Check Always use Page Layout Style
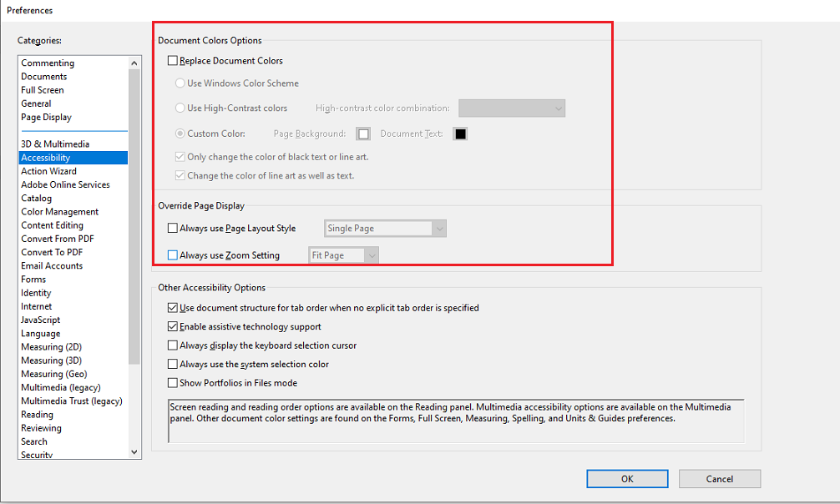Image resolution: width=840 pixels, height=504 pixels. [172, 228]
